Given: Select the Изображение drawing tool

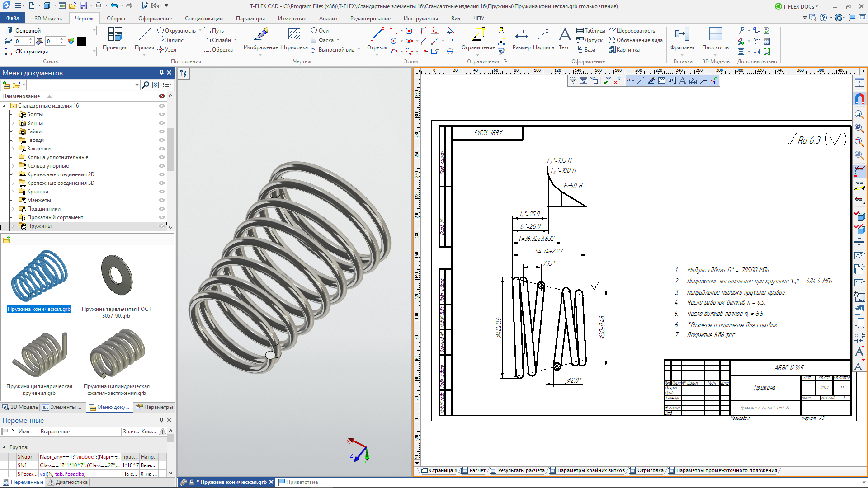Looking at the screenshot, I should 260,39.
